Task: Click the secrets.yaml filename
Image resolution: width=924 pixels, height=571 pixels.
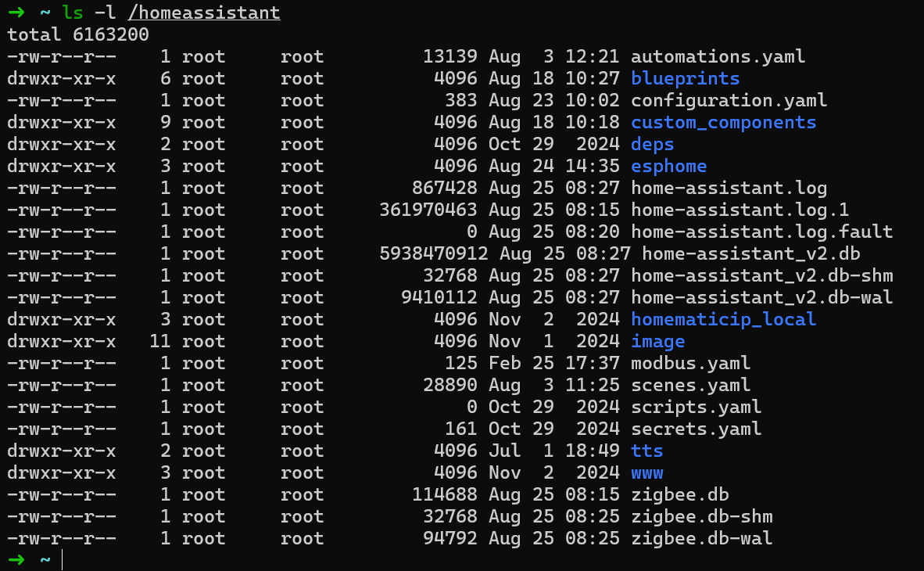Action: [696, 429]
